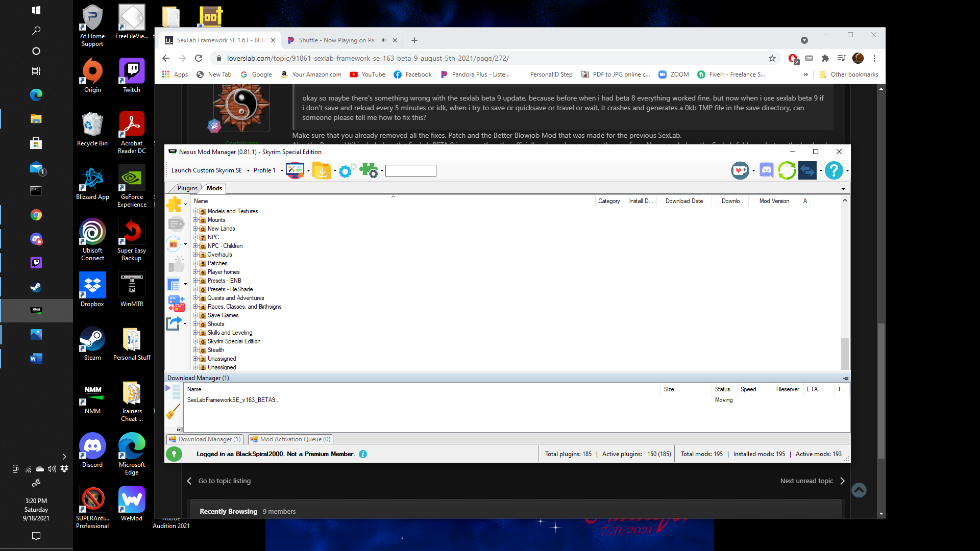Expand the NPC category node

tap(195, 237)
